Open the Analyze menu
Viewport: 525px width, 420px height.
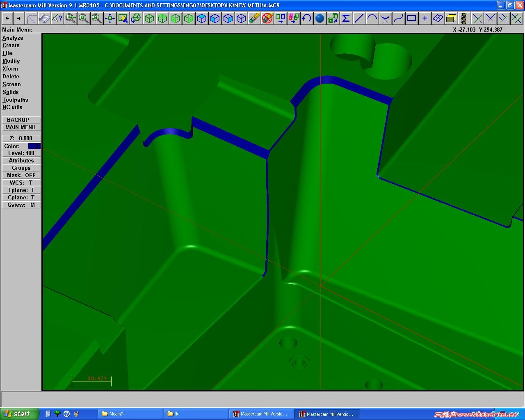point(13,38)
